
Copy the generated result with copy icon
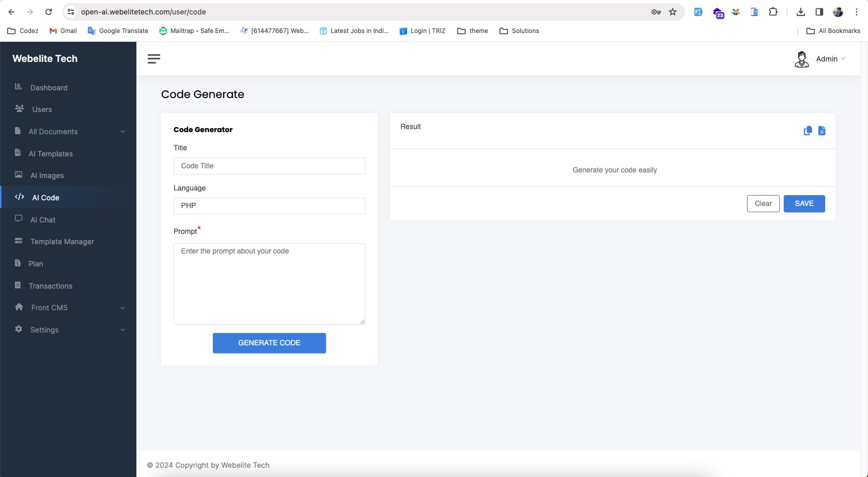pyautogui.click(x=808, y=131)
